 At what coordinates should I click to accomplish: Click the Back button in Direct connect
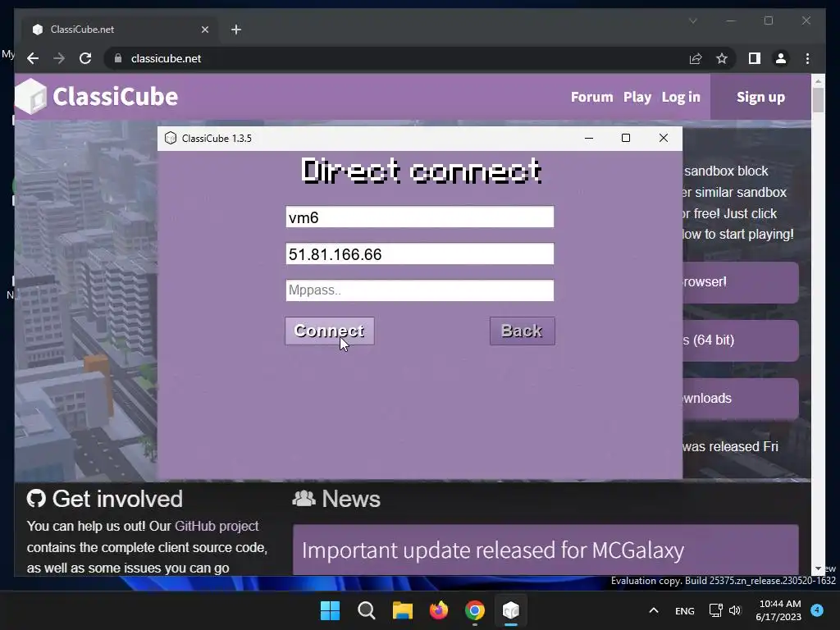click(x=522, y=331)
